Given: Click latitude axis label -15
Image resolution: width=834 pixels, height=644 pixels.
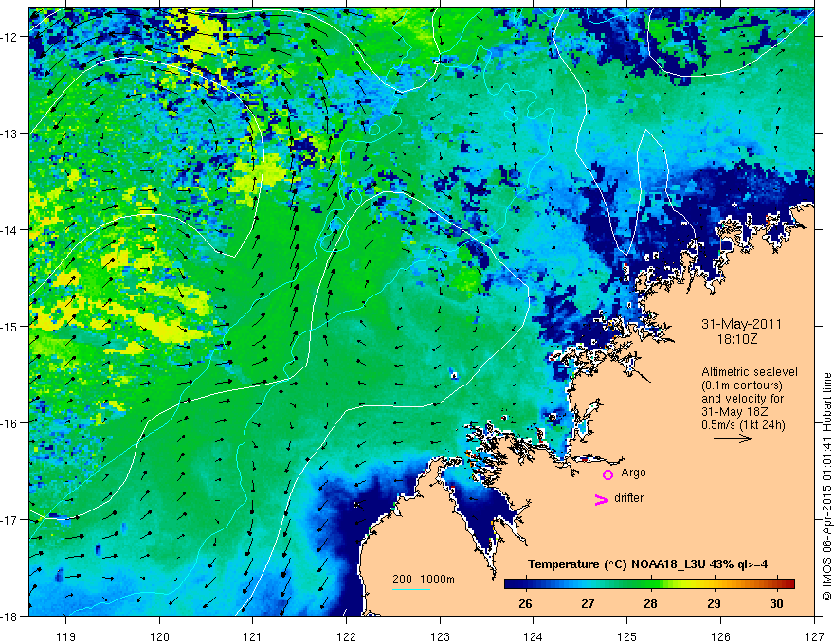Looking at the screenshot, I should 9,326.
